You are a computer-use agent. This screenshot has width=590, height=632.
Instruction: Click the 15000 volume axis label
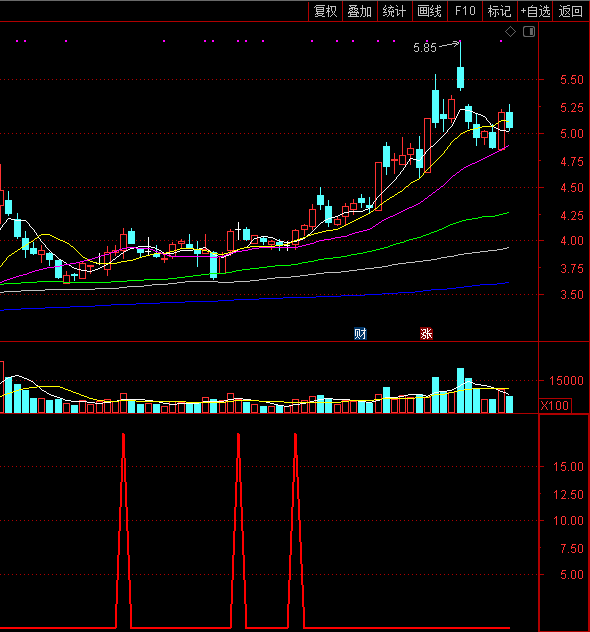(566, 380)
